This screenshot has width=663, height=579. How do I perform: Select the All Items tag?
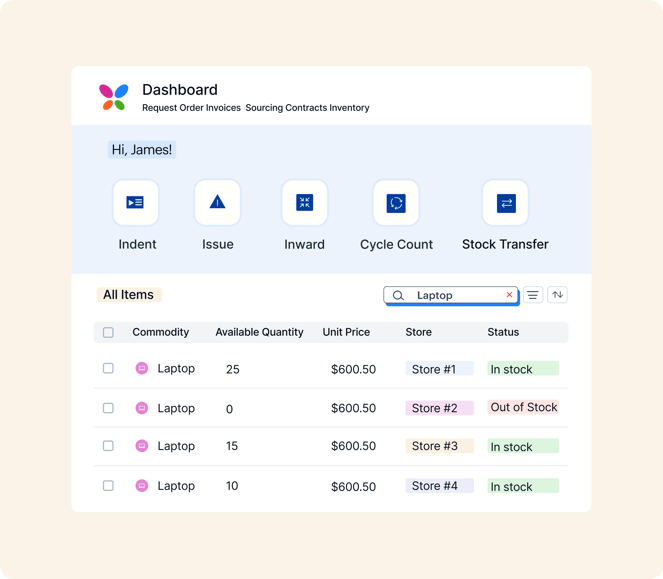(x=129, y=295)
